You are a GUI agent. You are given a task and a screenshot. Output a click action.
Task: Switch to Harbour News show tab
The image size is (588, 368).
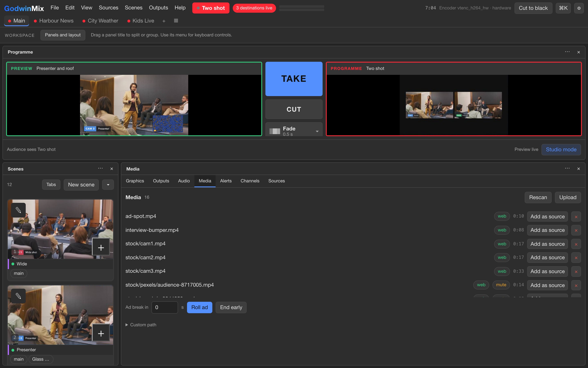click(x=54, y=21)
